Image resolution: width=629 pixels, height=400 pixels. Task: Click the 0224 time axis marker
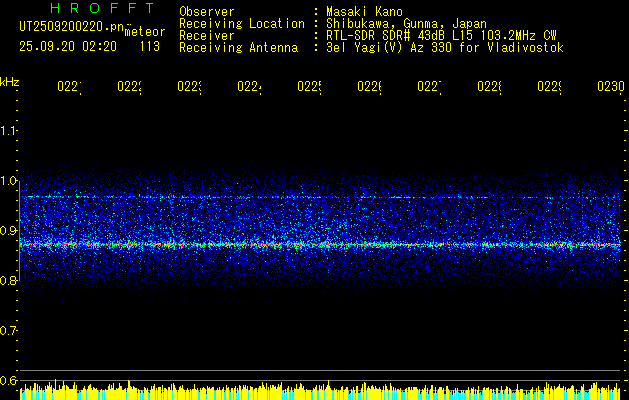coord(249,87)
